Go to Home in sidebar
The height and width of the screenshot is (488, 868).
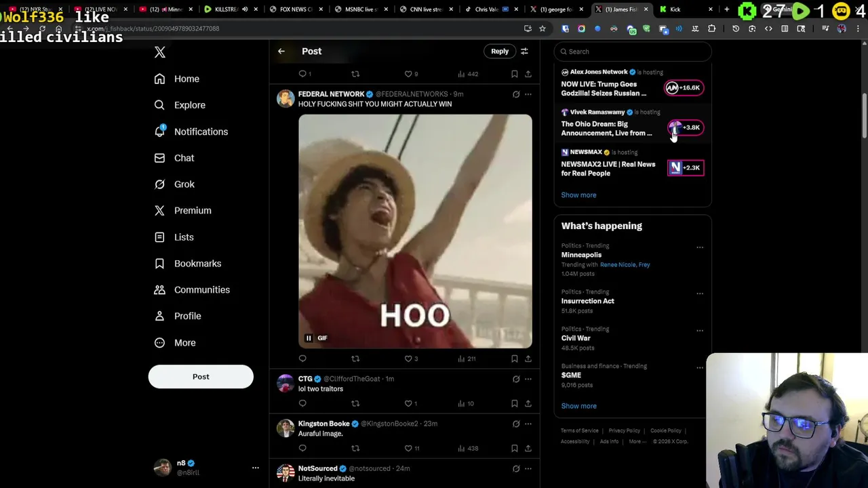click(x=177, y=79)
